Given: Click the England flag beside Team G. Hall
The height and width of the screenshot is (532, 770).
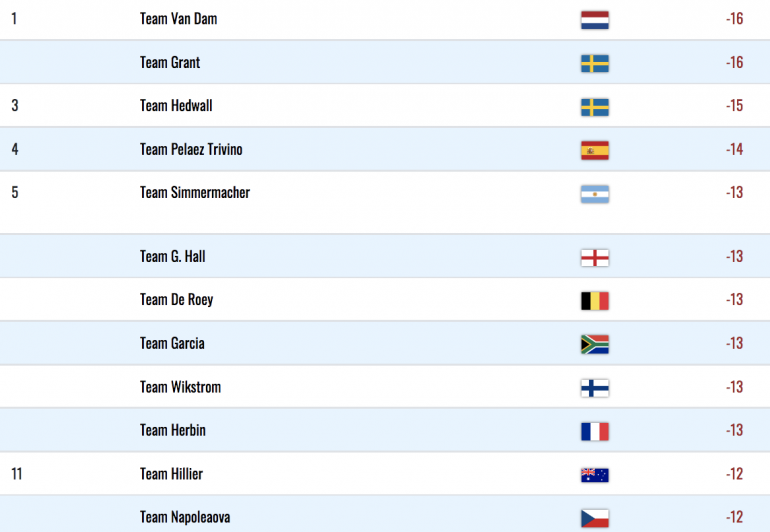Looking at the screenshot, I should click(x=595, y=257).
